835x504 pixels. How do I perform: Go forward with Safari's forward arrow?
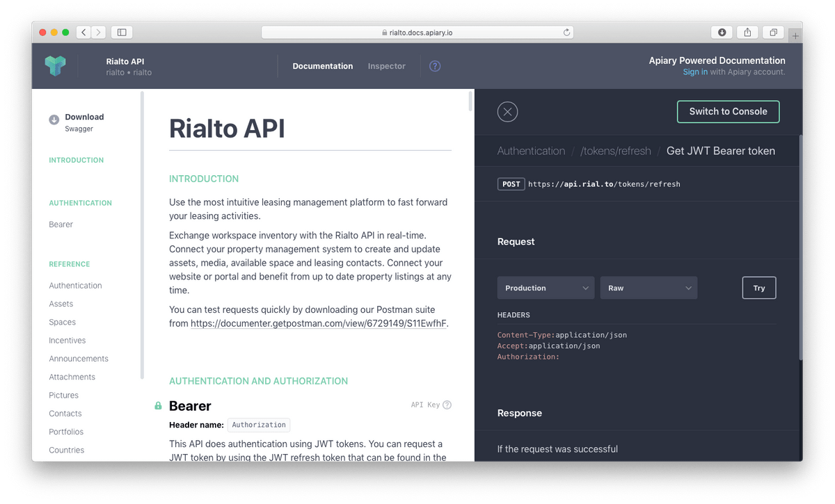click(99, 32)
